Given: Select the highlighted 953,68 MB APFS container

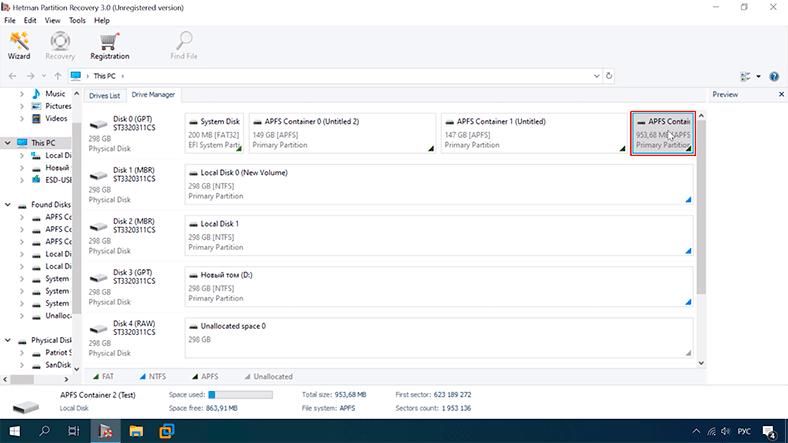Looking at the screenshot, I should pos(663,133).
